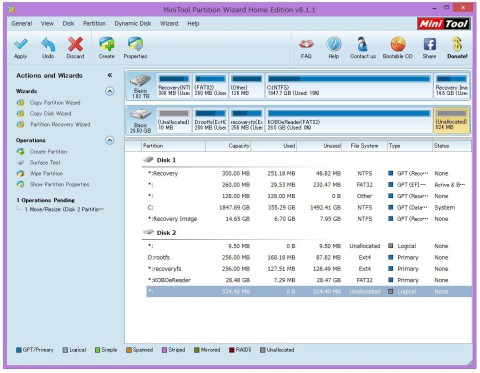This screenshot has height=373, width=480.
Task: Sort by the File System column header
Action: [x=364, y=146]
